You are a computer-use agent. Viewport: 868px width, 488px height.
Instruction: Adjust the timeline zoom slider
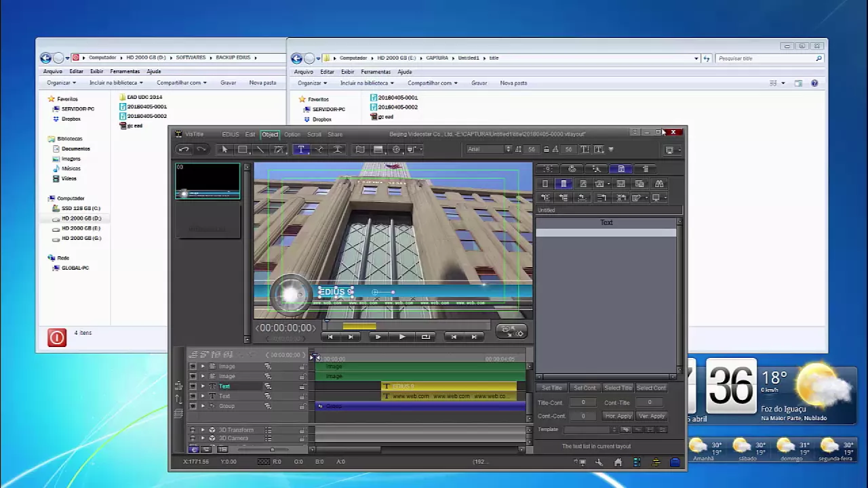pyautogui.click(x=271, y=449)
